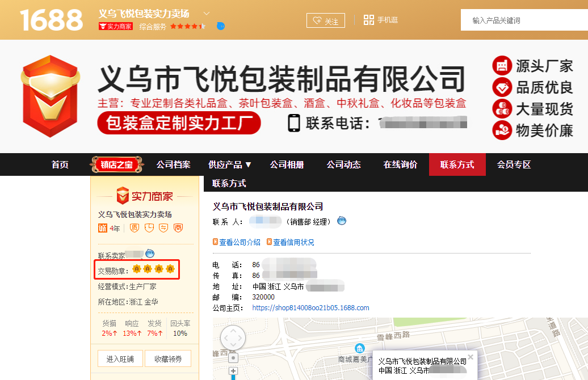This screenshot has height=380, width=588.
Task: Click the postcode 320000 value
Action: (263, 297)
